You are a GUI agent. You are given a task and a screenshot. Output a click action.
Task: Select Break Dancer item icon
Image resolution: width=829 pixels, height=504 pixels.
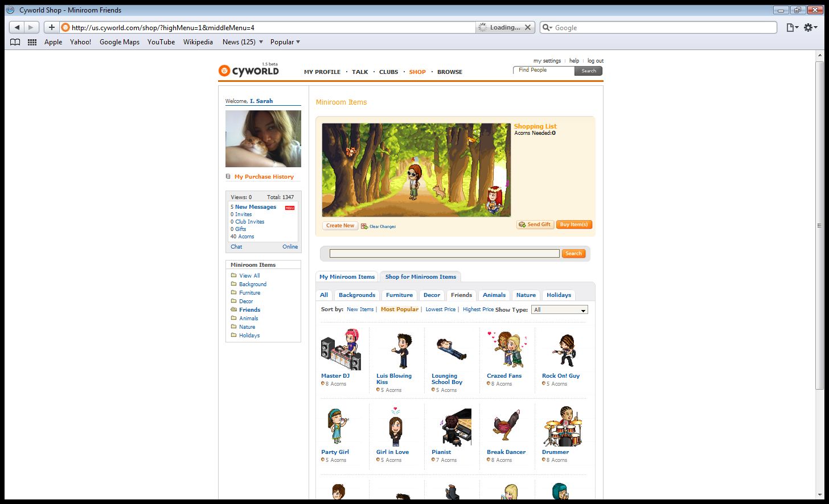click(506, 425)
